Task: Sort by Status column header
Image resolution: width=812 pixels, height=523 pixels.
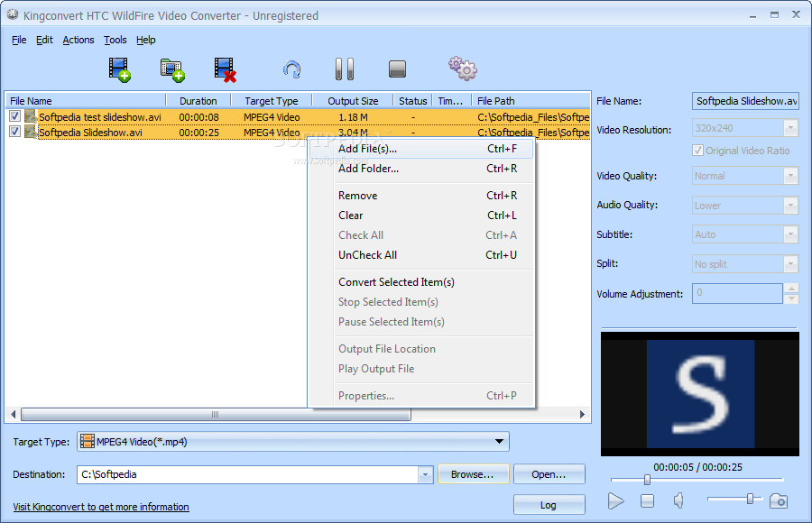Action: point(412,101)
